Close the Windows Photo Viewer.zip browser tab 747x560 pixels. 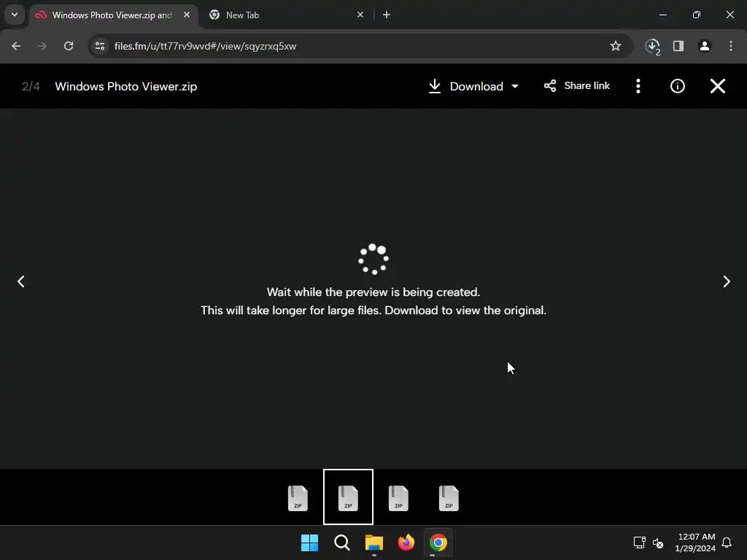click(187, 15)
